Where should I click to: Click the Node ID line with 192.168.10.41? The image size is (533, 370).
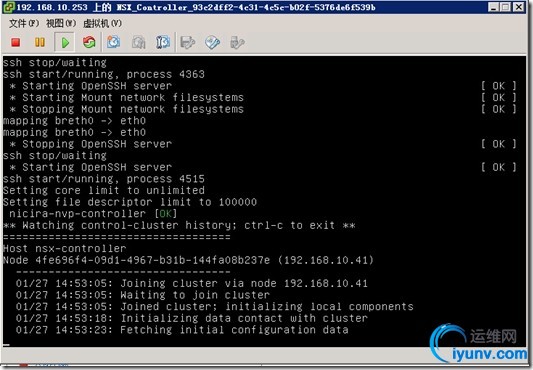189,260
